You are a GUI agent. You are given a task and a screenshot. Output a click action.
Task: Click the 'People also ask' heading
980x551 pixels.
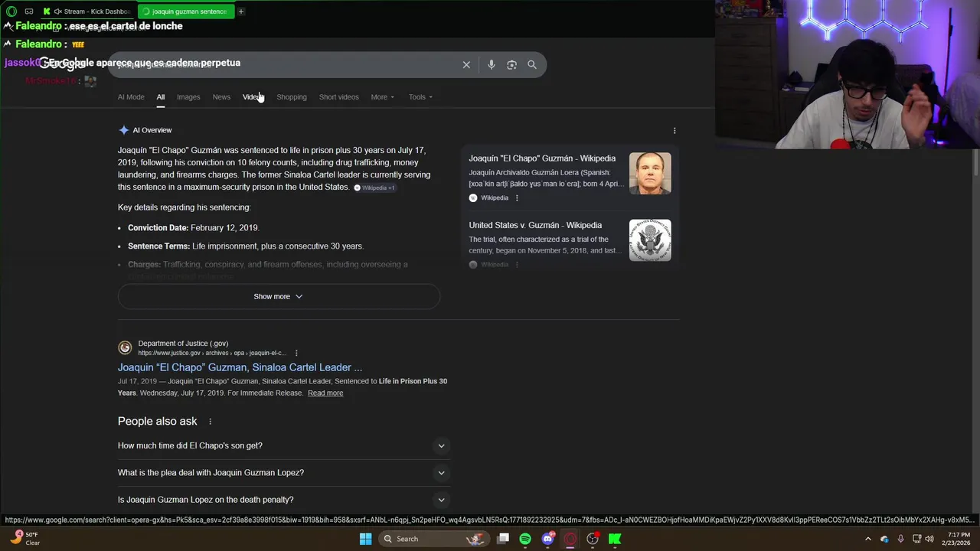pyautogui.click(x=158, y=422)
